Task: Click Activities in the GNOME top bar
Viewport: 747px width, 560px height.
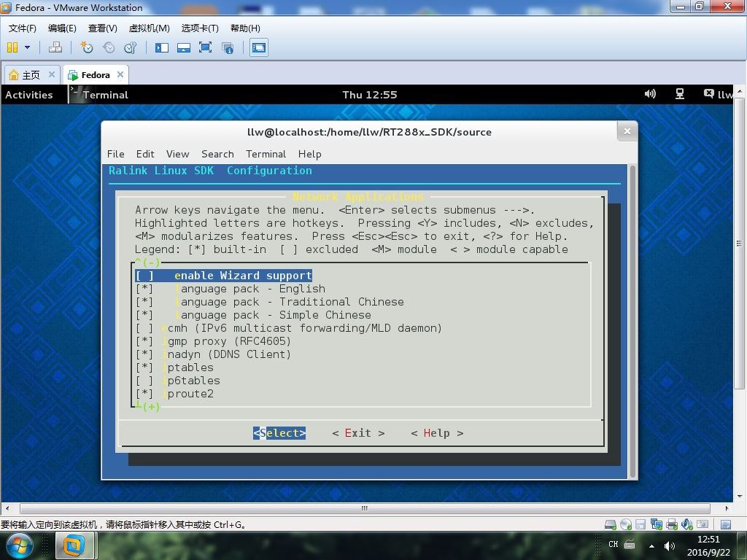Action: (29, 95)
